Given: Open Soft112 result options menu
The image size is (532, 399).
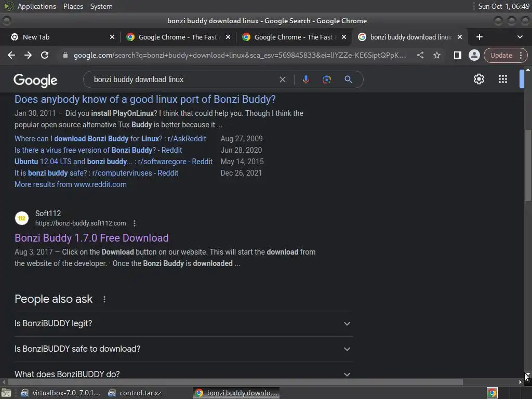Looking at the screenshot, I should (135, 223).
